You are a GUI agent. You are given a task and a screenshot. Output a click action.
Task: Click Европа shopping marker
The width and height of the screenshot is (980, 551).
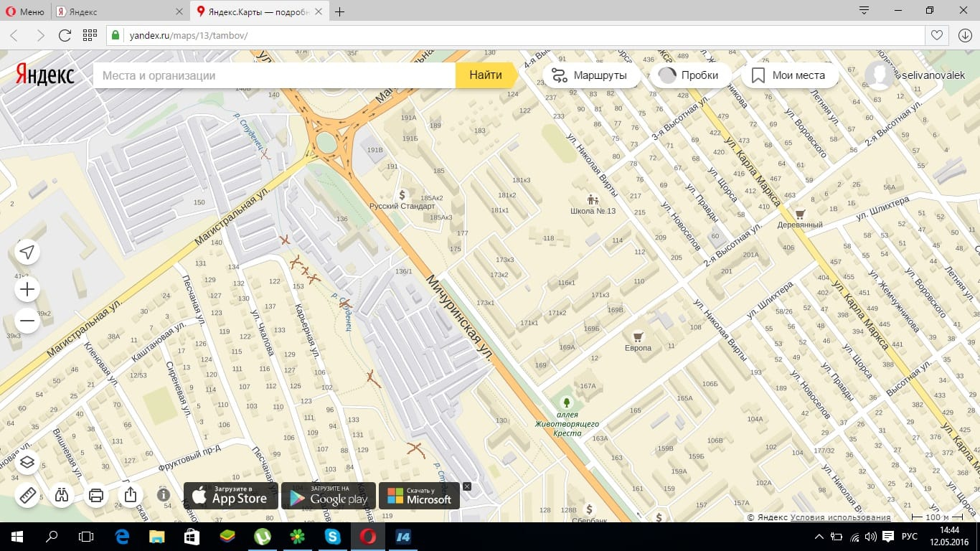pos(637,336)
